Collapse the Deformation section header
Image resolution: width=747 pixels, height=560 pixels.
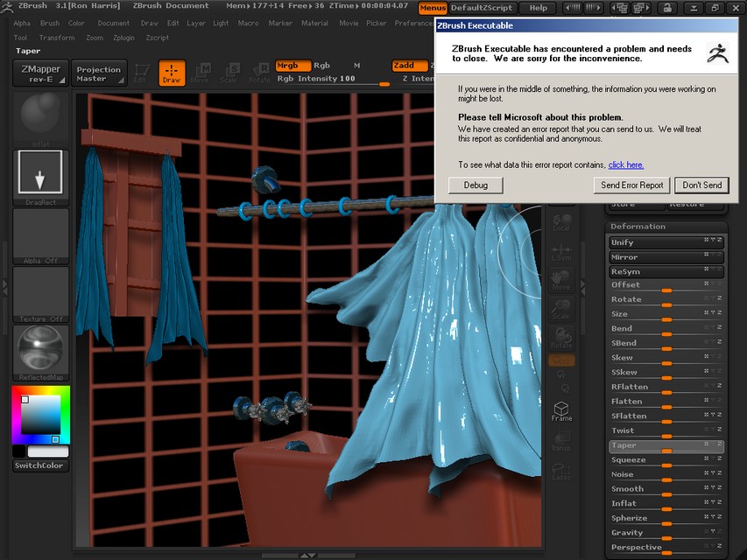[x=666, y=227]
